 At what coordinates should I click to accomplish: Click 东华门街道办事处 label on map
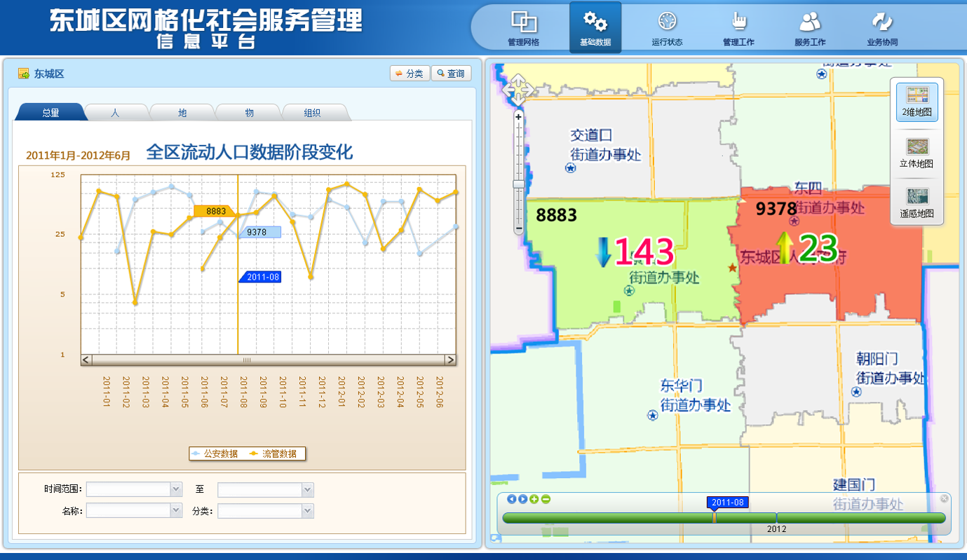point(695,395)
